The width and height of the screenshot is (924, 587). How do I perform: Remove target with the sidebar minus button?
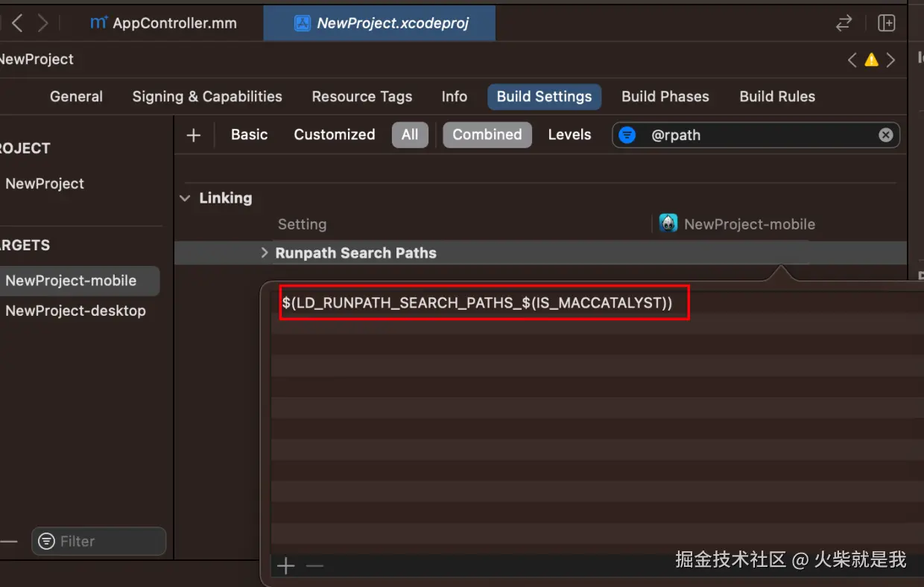[7, 542]
